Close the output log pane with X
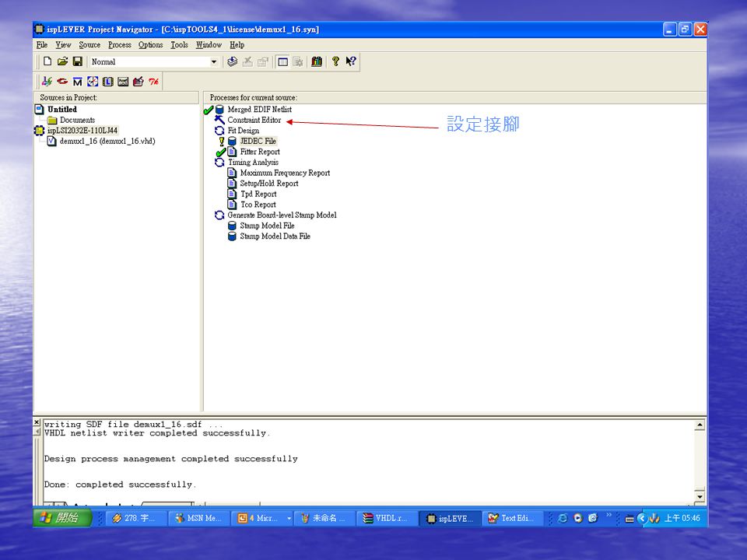 pos(37,422)
